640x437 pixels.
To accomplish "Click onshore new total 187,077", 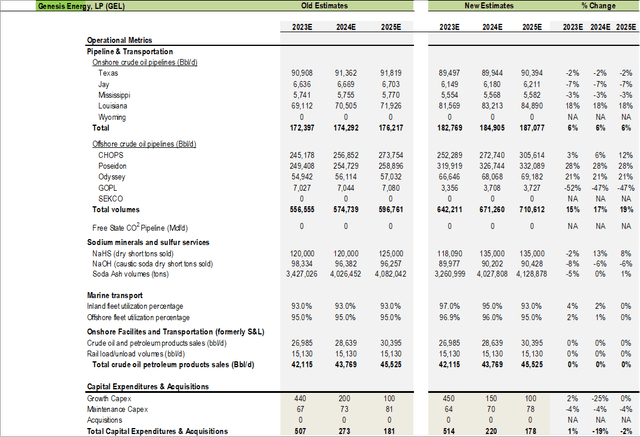I will click(x=532, y=128).
